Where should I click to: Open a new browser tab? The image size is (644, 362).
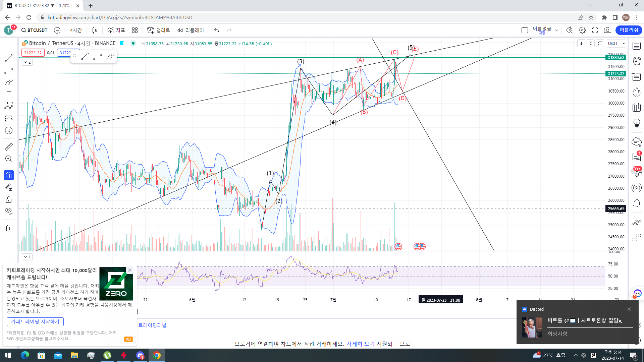coord(91,6)
